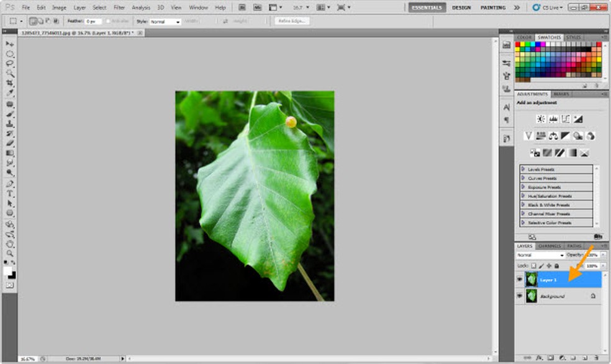Open the Filter menu
The width and height of the screenshot is (611, 364).
tap(119, 7)
